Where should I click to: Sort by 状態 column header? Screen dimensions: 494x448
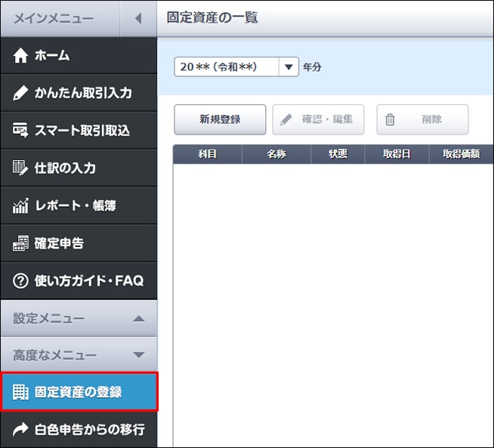click(338, 154)
